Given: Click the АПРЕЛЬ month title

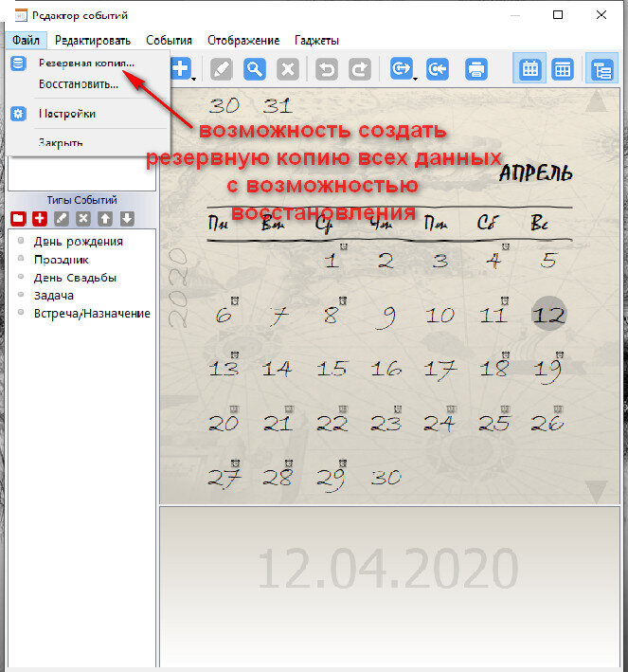Looking at the screenshot, I should 535,173.
